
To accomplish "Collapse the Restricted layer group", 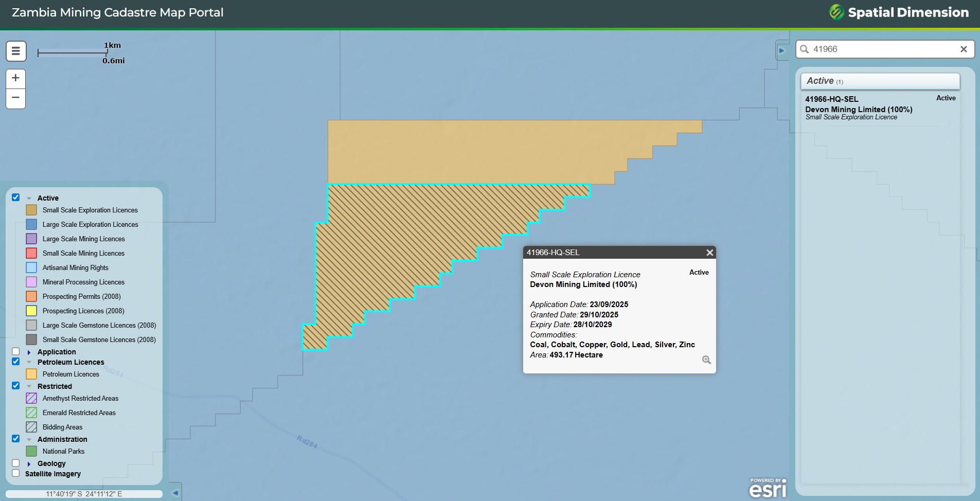I will pyautogui.click(x=29, y=386).
